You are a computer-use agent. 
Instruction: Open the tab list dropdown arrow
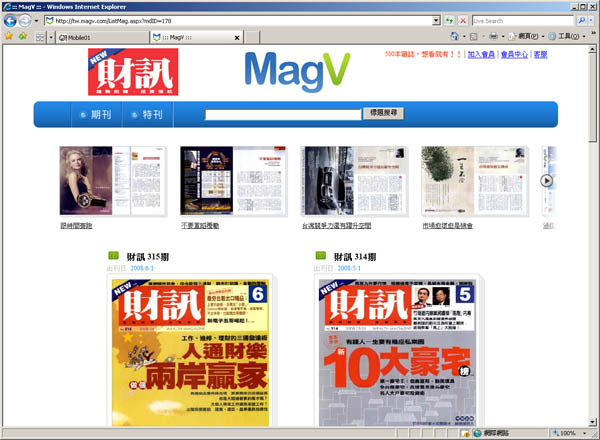click(x=51, y=37)
